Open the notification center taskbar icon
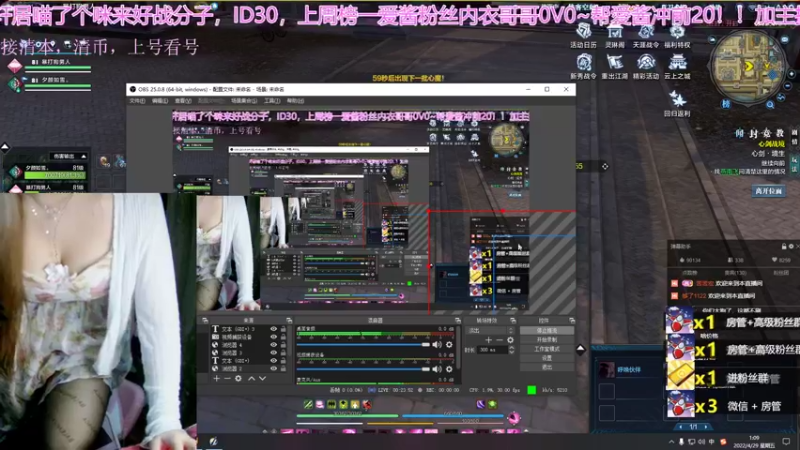The image size is (800, 450). 786,441
